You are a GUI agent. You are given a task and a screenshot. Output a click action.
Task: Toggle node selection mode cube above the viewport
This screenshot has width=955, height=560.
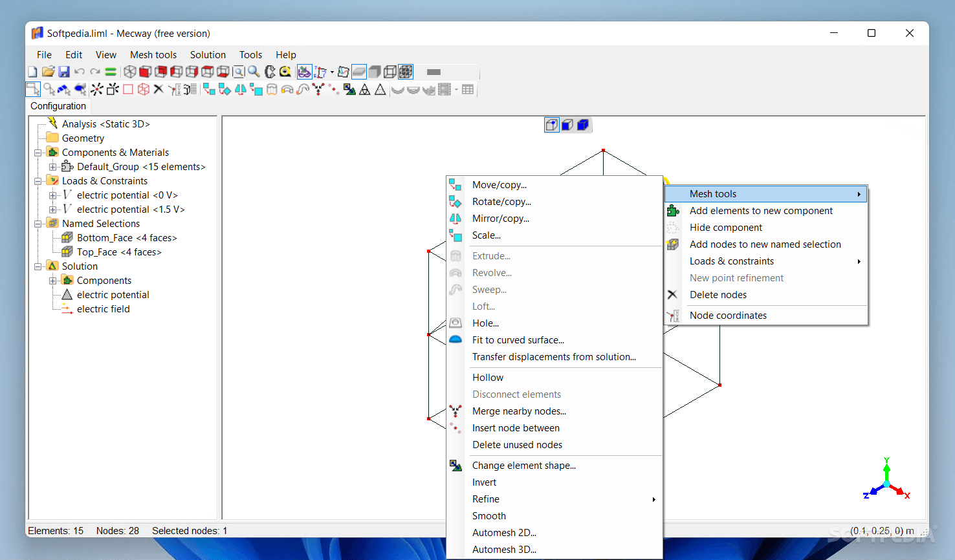[552, 124]
